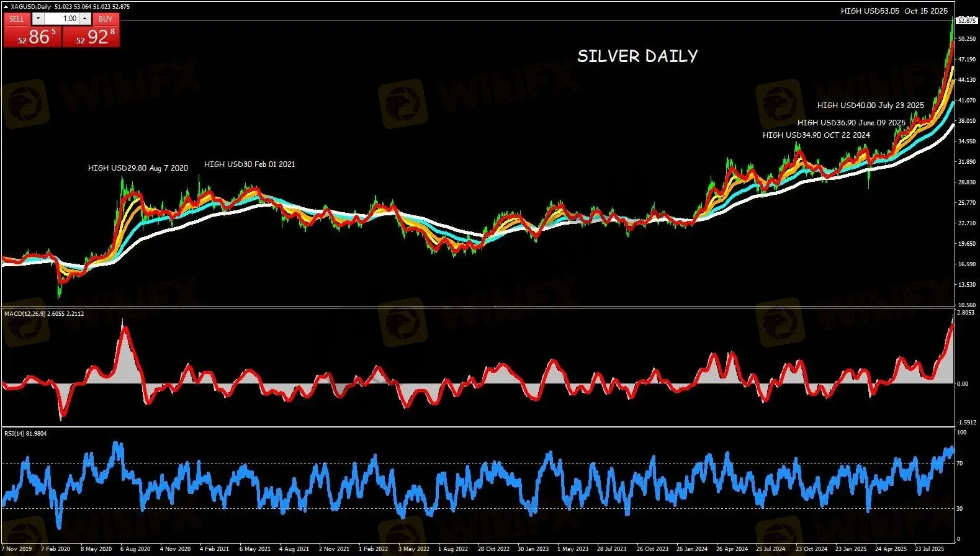Click the 4 Aug 2021 date label
Image resolution: width=980 pixels, height=556 pixels.
[x=294, y=549]
